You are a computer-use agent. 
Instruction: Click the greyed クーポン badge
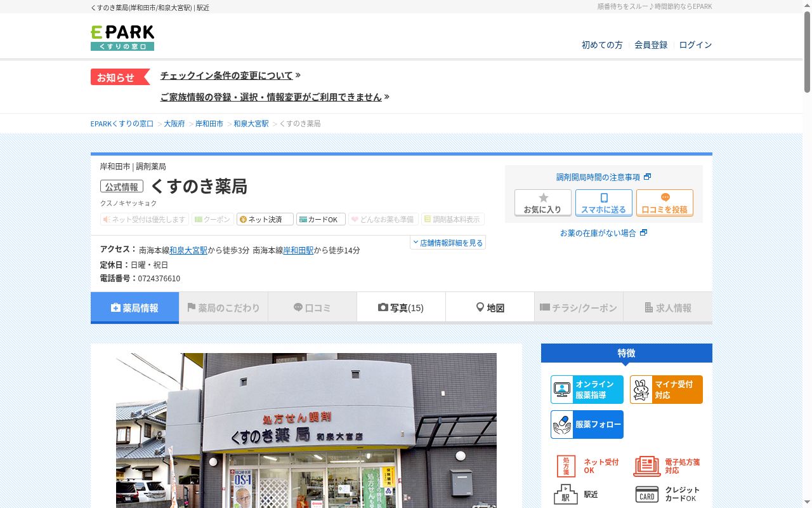pos(213,219)
